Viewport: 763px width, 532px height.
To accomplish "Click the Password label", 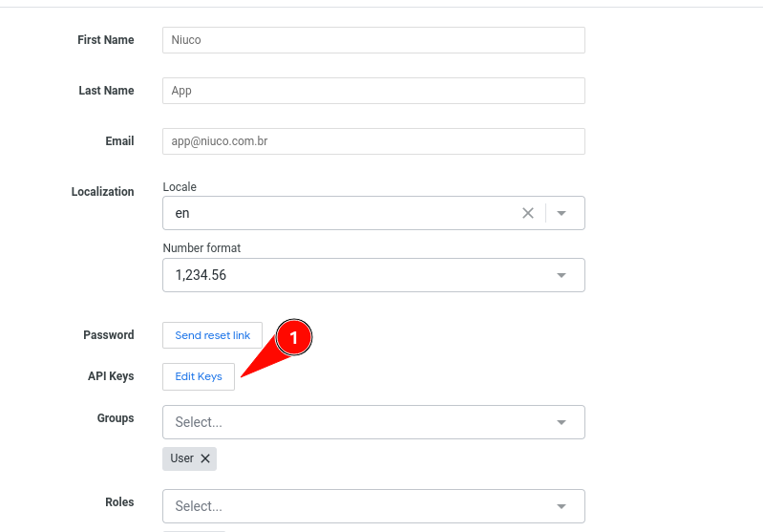I will click(109, 335).
